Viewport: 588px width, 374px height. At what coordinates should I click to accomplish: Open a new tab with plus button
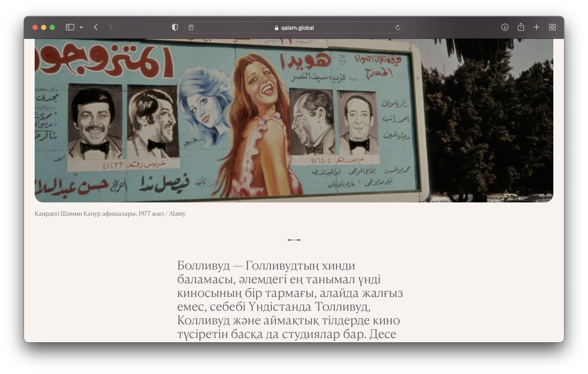point(536,27)
